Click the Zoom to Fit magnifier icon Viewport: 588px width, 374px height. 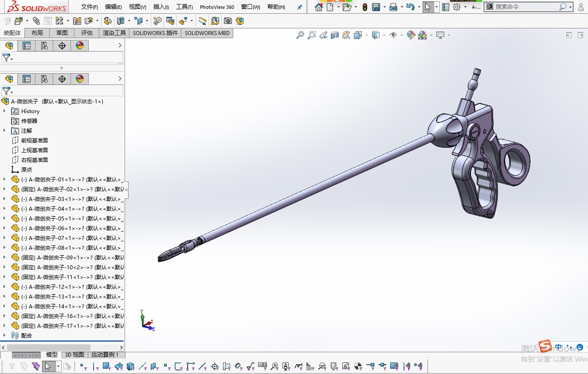300,35
